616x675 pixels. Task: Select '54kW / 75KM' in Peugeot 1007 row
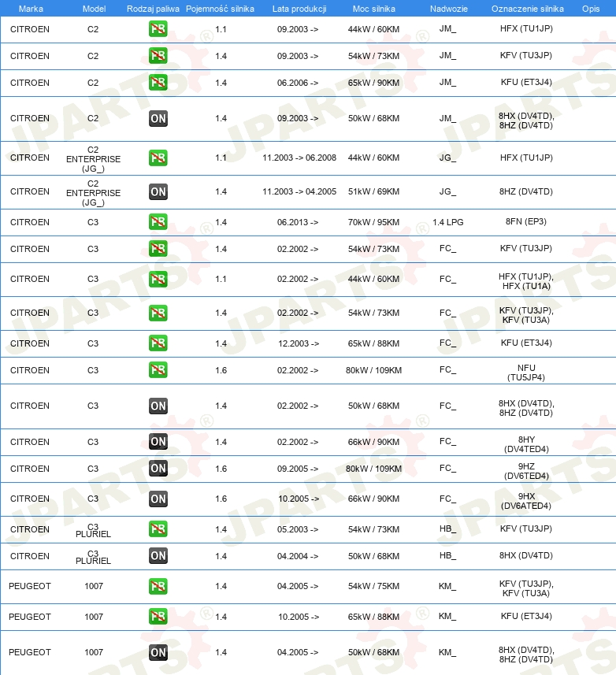pos(373,586)
